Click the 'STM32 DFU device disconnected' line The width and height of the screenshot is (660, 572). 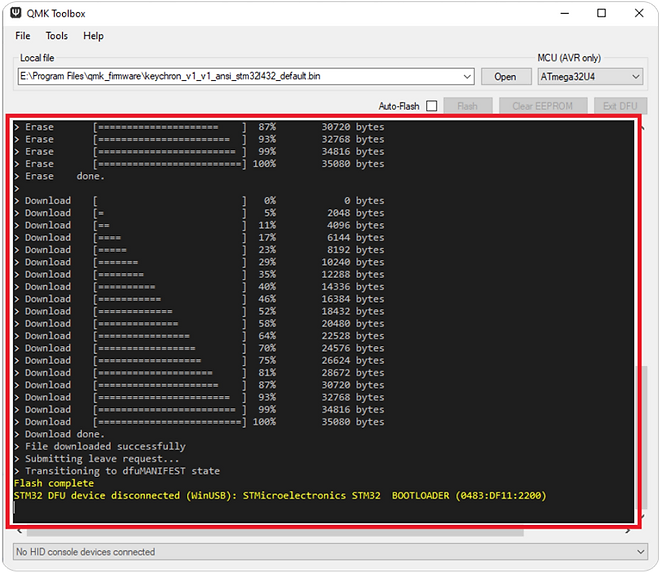coord(280,495)
